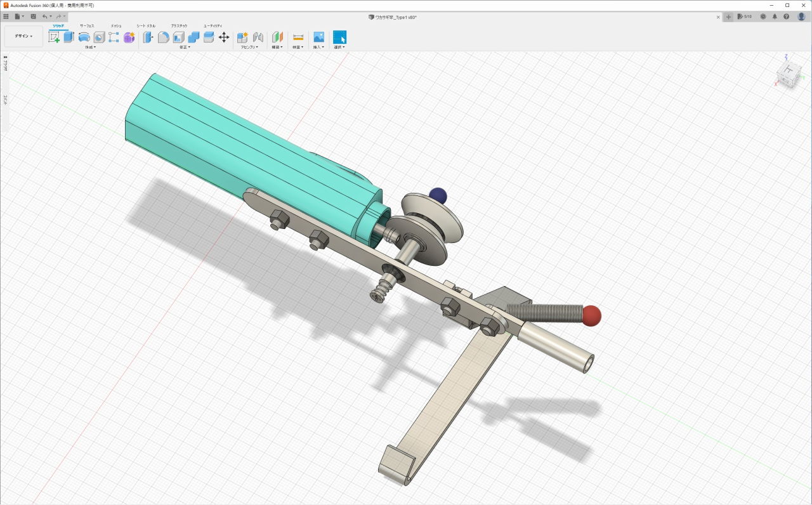The image size is (812, 505).
Task: Select the Press Pull tool
Action: coord(148,37)
